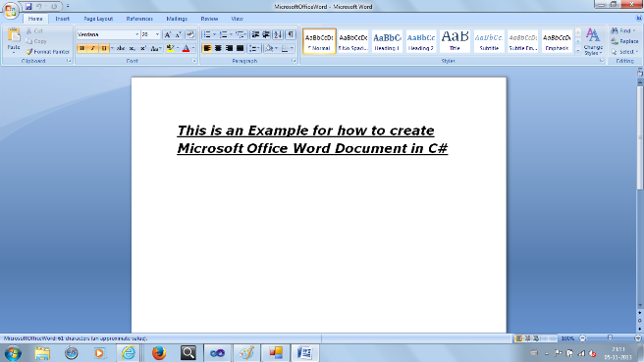This screenshot has width=644, height=362.
Task: Open Paint from the taskbar
Action: pos(246,352)
